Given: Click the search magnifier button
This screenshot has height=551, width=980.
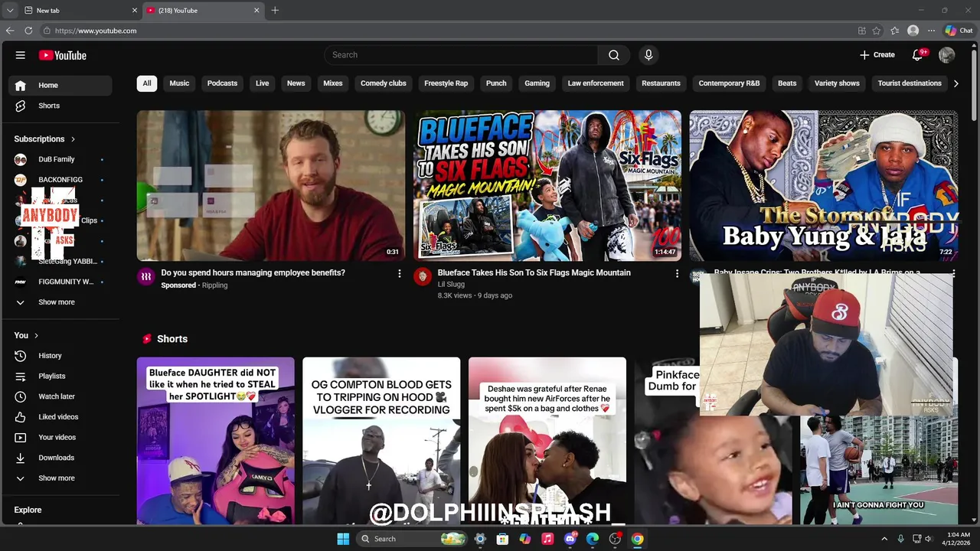Looking at the screenshot, I should pyautogui.click(x=614, y=55).
